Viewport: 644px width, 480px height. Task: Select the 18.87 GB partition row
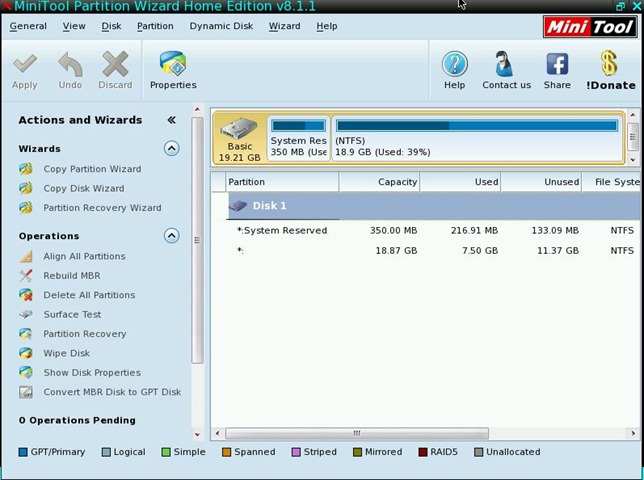[425, 250]
